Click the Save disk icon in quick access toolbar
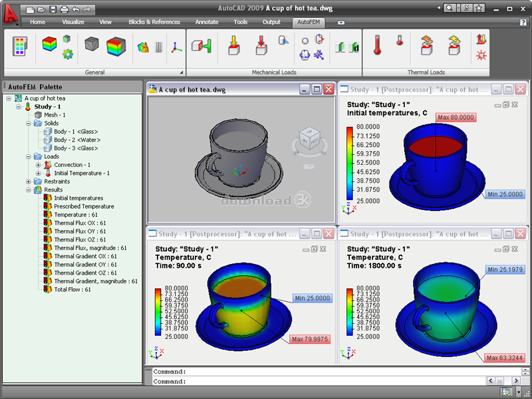 (x=53, y=9)
